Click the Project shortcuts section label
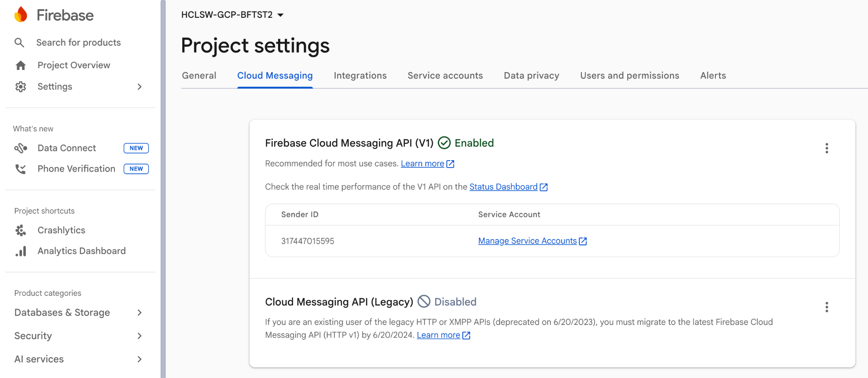This screenshot has height=378, width=868. [45, 211]
